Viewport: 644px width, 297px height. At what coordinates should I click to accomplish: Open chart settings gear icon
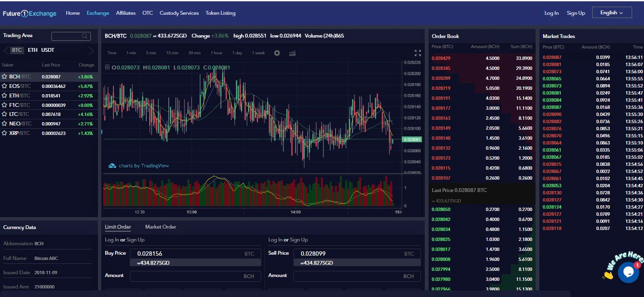click(277, 53)
